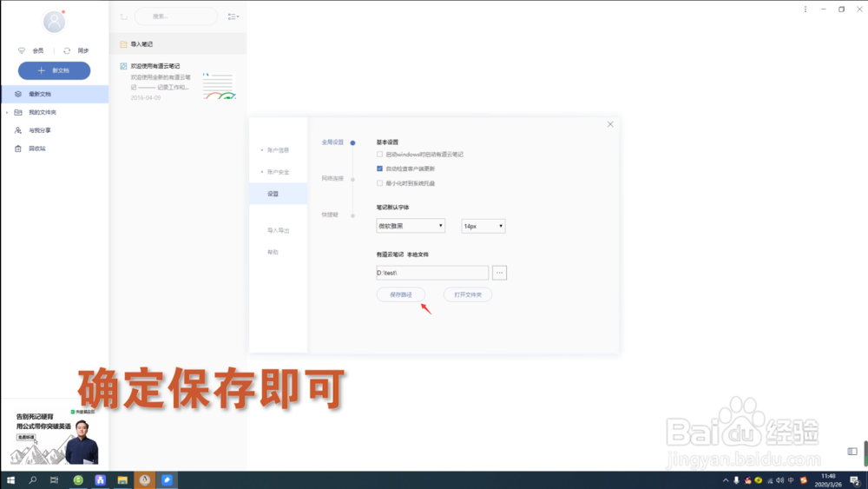Open the penguin app on taskbar
868x489 pixels.
pyautogui.click(x=144, y=480)
